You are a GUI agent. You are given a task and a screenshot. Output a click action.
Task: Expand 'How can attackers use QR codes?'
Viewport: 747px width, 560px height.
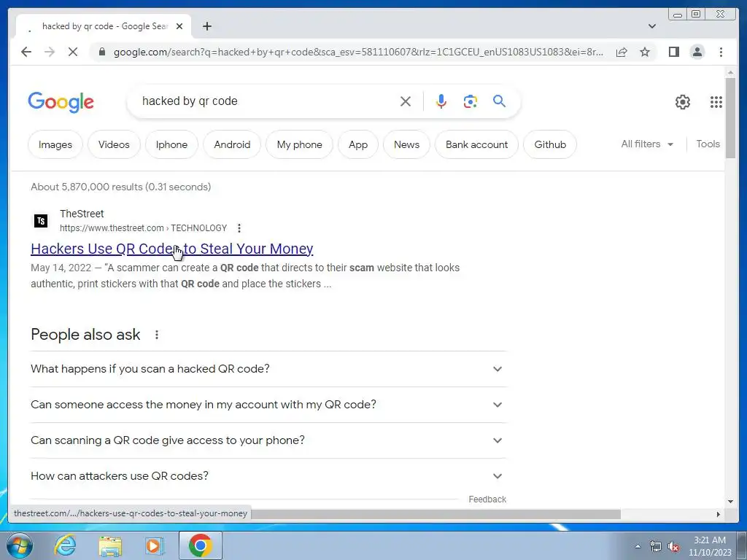pos(268,476)
